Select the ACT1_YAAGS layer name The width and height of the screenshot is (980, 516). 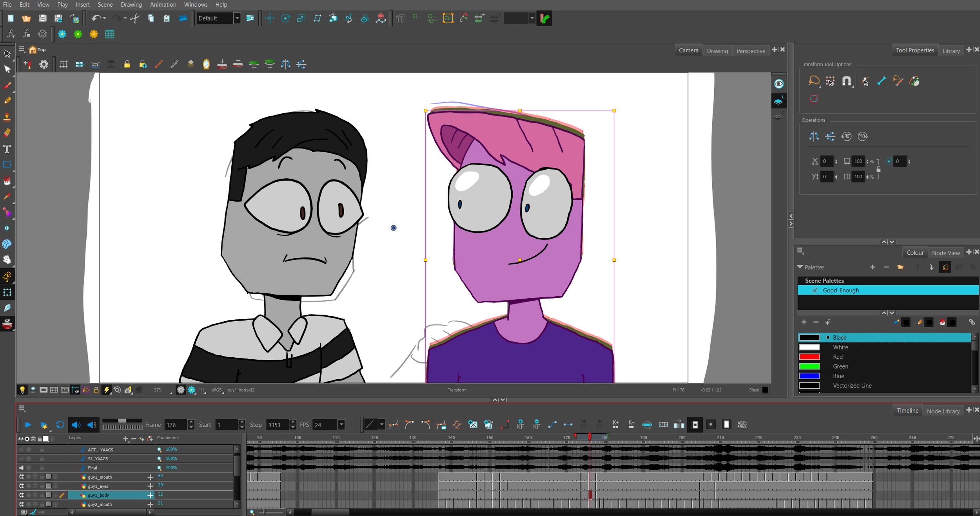pyautogui.click(x=100, y=449)
